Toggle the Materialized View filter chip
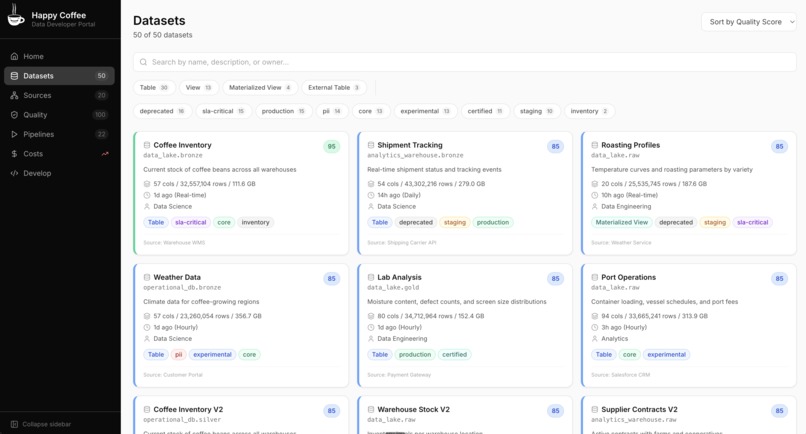Image resolution: width=806 pixels, height=434 pixels. (x=260, y=87)
